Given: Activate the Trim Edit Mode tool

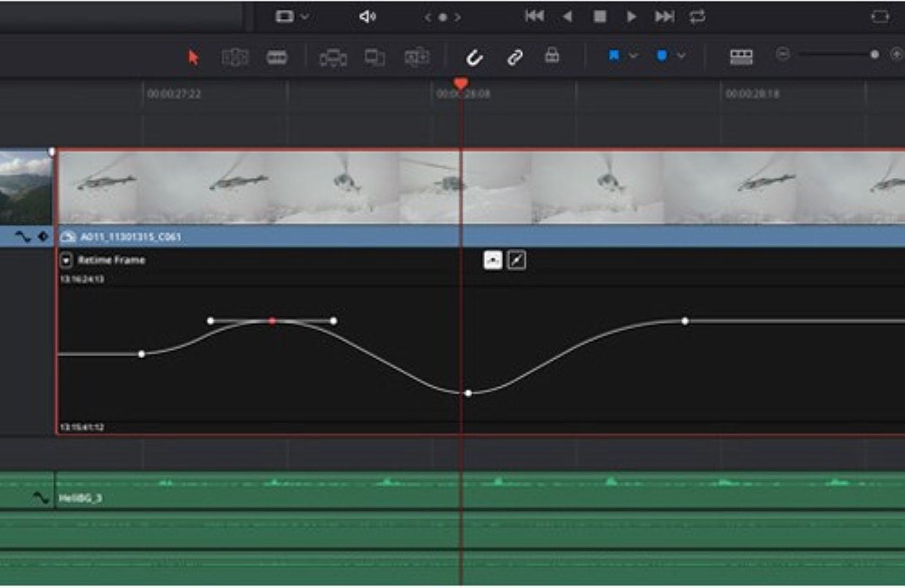Looking at the screenshot, I should (x=235, y=57).
